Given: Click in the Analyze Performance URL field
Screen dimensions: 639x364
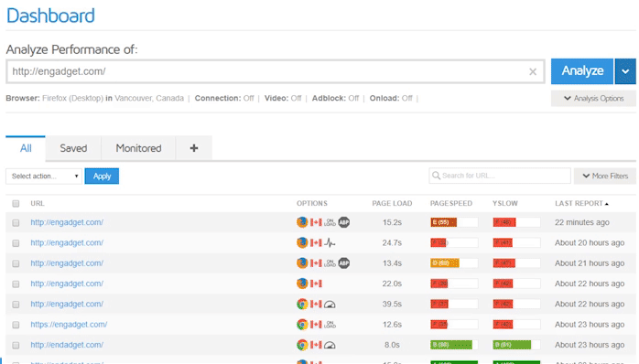Looking at the screenshot, I should pyautogui.click(x=275, y=71).
